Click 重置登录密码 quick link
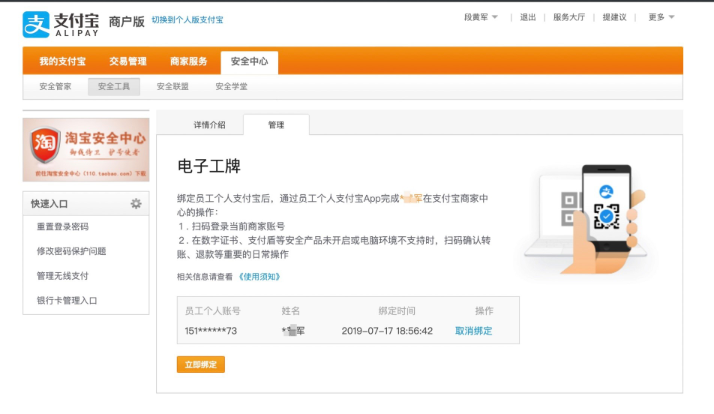 click(63, 226)
